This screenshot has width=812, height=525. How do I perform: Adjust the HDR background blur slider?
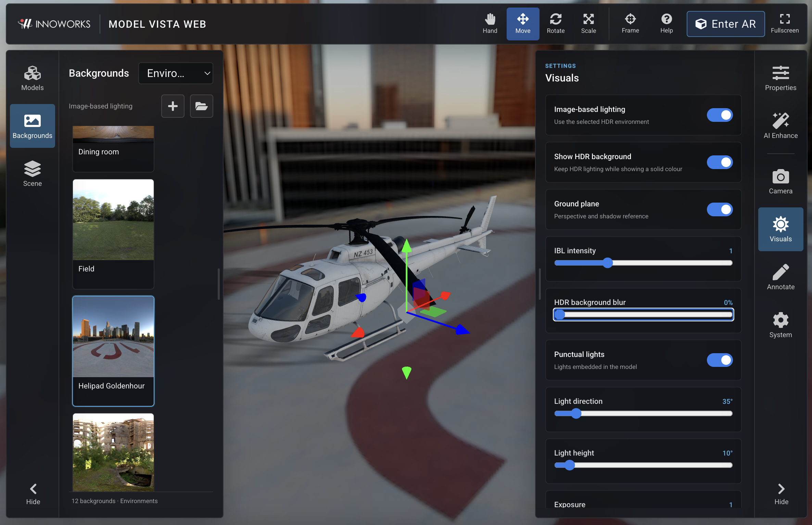pos(643,315)
